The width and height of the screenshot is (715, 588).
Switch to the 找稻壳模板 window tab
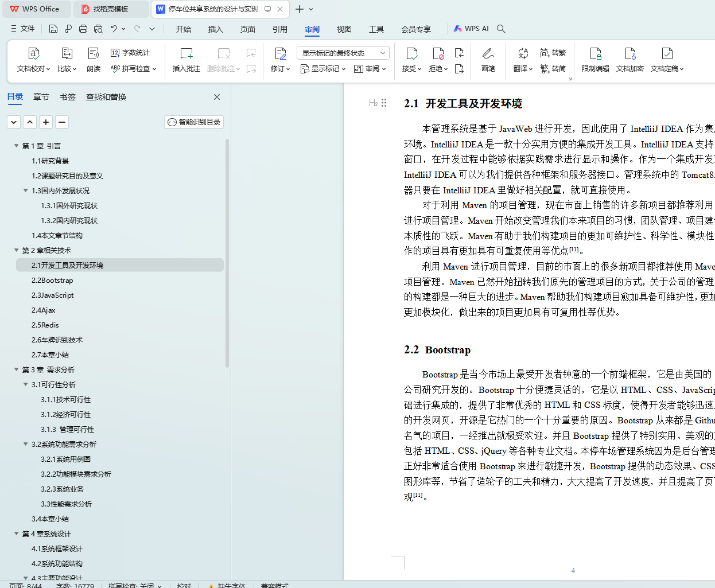point(111,9)
